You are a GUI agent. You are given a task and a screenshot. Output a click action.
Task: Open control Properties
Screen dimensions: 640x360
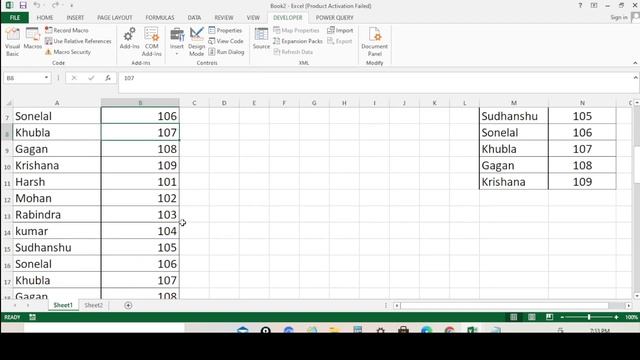[x=225, y=30]
